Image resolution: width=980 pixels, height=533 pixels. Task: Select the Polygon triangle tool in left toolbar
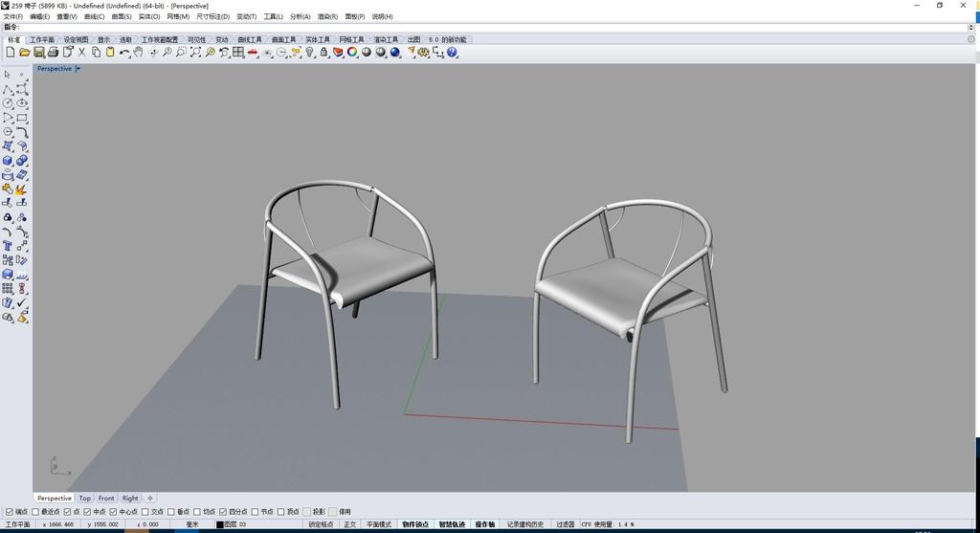(8, 118)
